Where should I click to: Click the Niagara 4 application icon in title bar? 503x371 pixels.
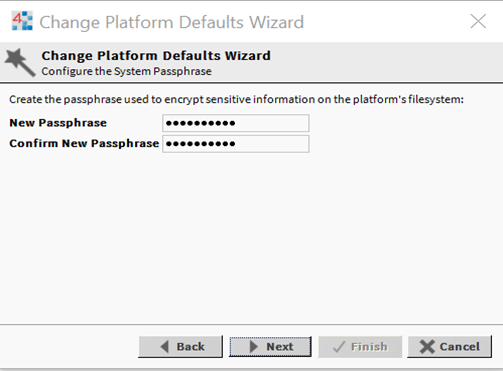tap(22, 21)
